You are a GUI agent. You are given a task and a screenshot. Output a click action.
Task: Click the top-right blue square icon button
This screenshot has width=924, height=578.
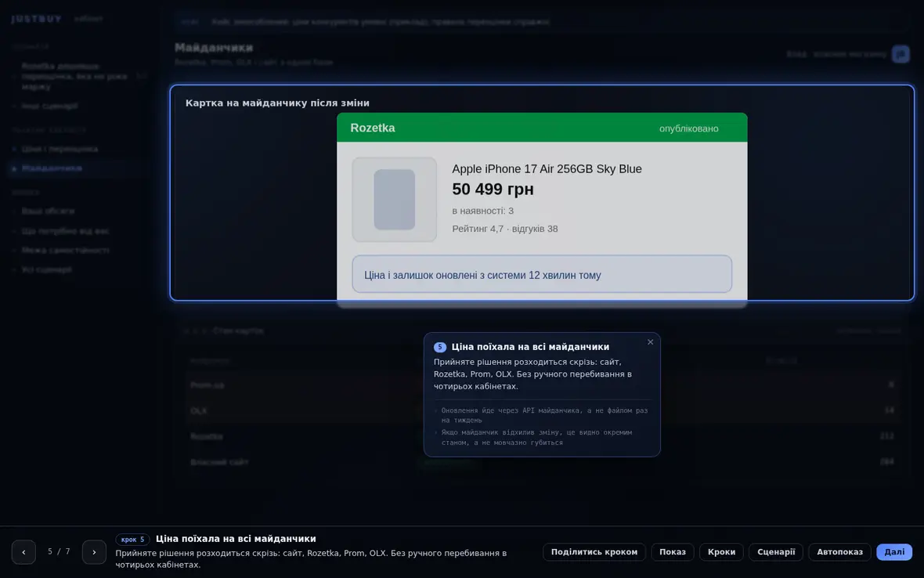[901, 54]
